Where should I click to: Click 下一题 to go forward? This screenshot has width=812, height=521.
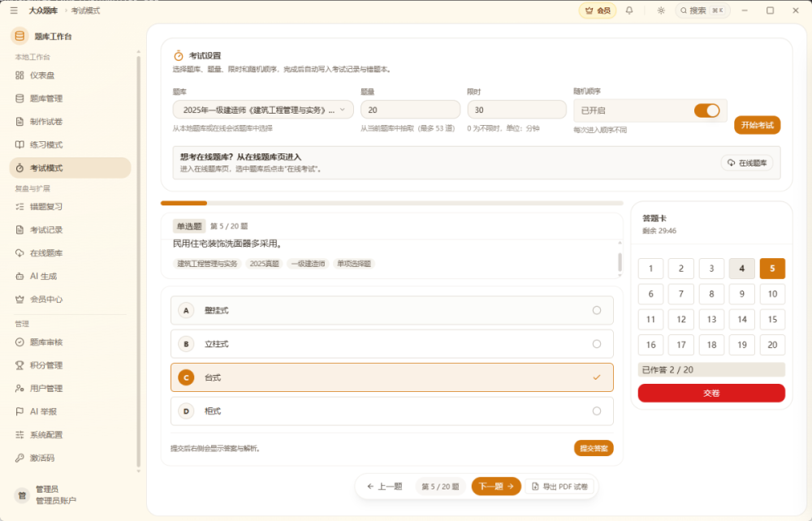coord(496,486)
